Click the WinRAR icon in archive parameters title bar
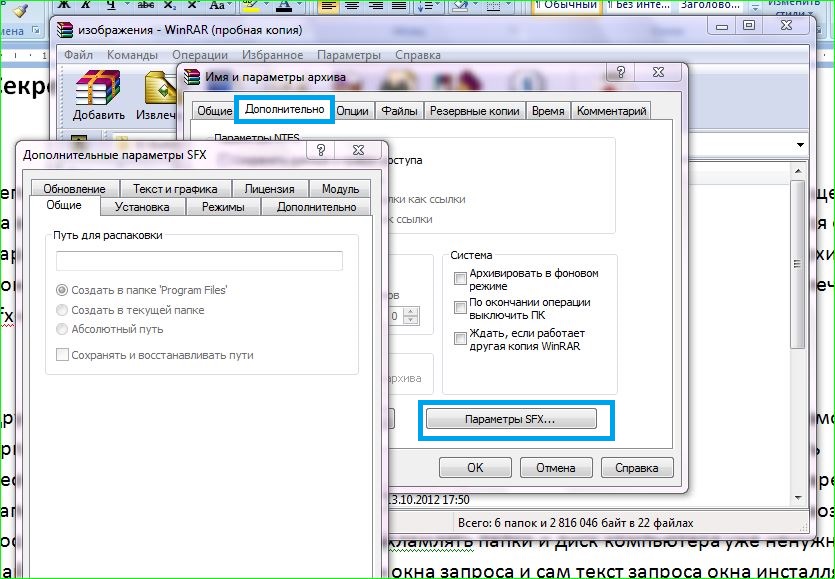This screenshot has height=579, width=835. click(192, 77)
